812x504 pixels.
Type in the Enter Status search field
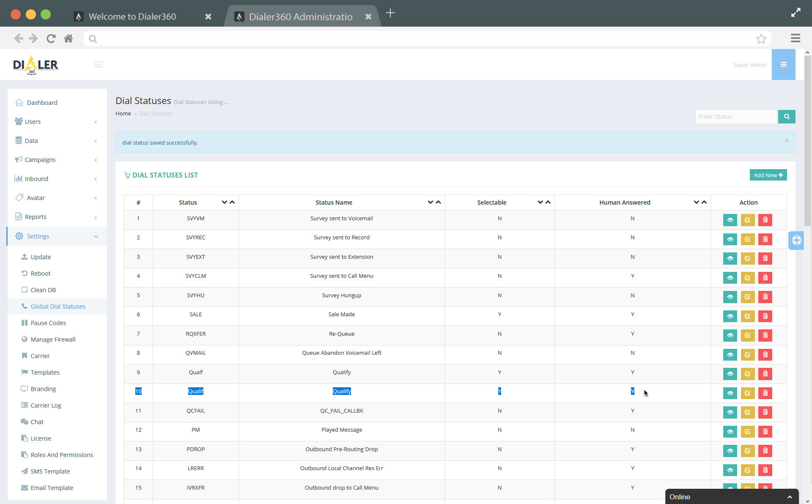point(736,117)
